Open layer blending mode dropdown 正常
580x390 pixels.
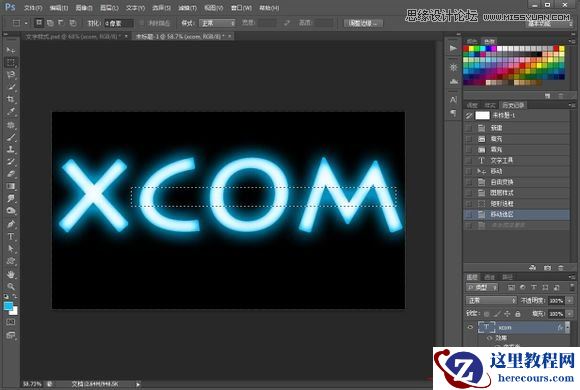pos(491,300)
